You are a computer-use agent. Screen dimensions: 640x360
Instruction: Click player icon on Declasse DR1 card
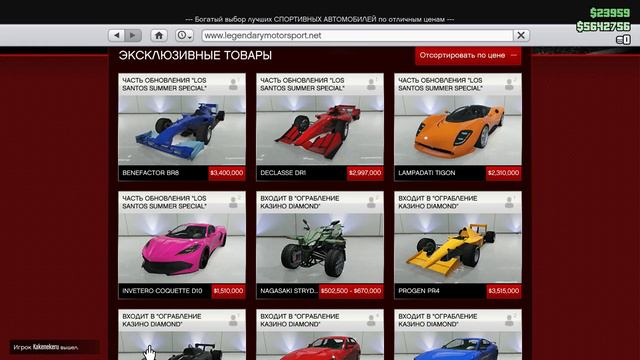tap(371, 84)
